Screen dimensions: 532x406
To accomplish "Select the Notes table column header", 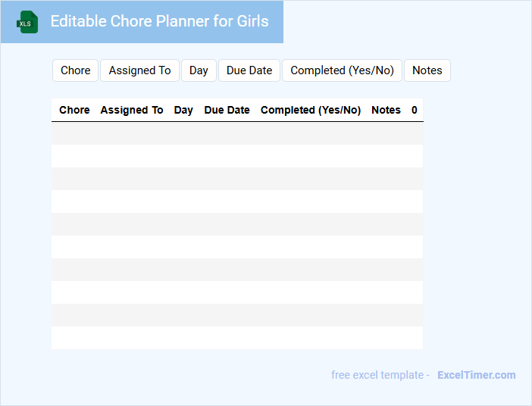I will [x=386, y=110].
